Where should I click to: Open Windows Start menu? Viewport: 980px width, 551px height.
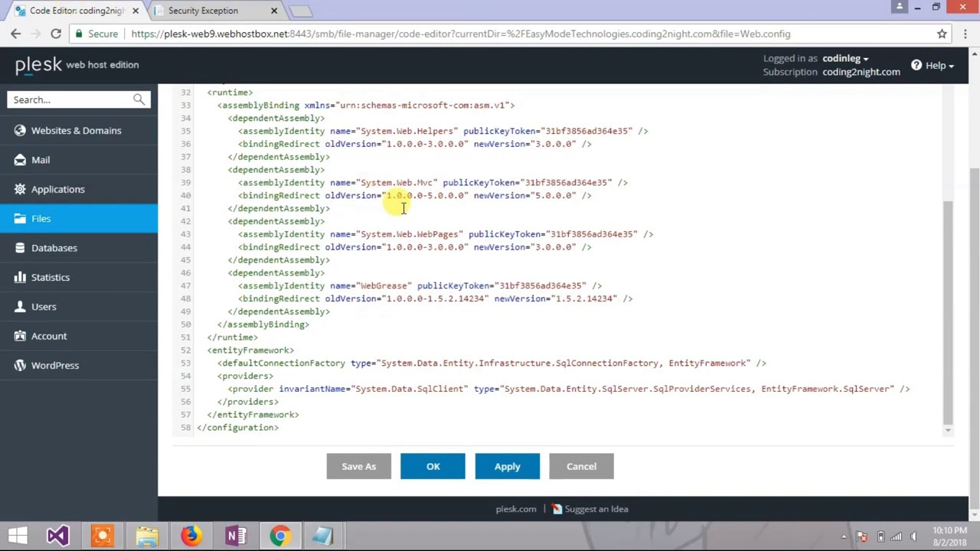coord(17,536)
